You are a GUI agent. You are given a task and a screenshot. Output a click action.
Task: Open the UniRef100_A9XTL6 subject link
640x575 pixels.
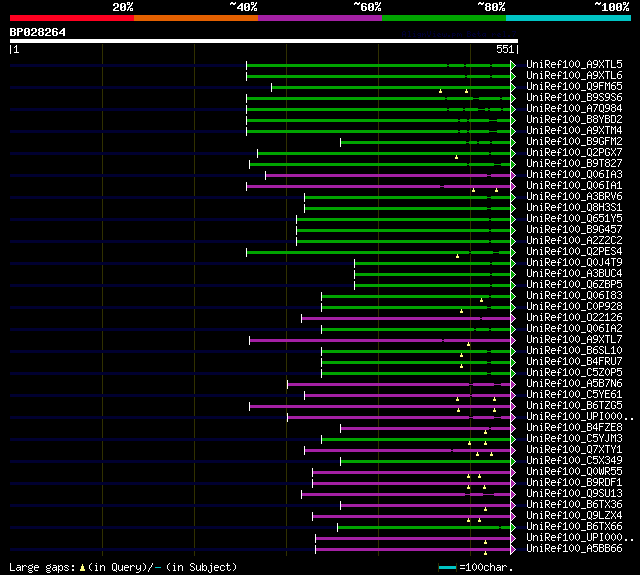point(574,75)
